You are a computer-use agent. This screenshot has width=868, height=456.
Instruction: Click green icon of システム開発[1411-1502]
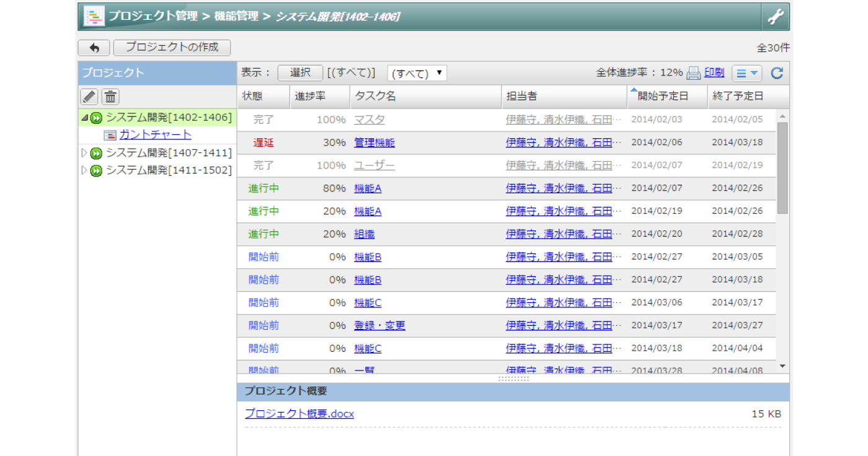[96, 170]
